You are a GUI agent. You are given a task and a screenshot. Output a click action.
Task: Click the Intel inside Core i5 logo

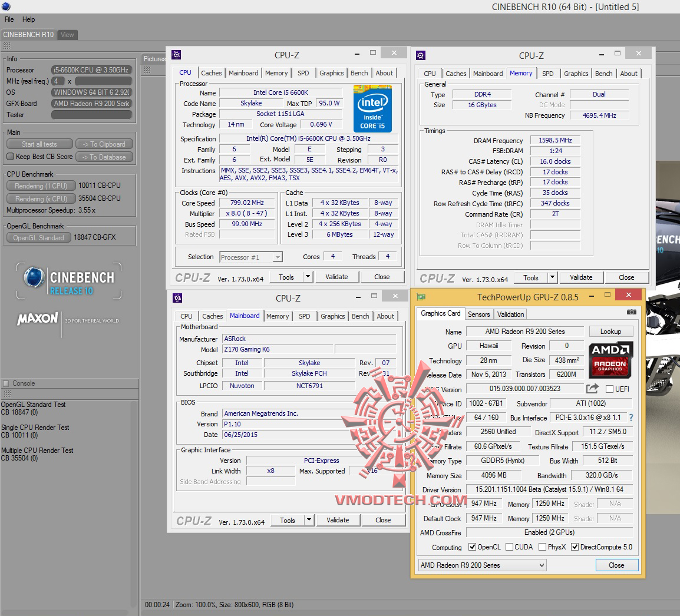[372, 108]
